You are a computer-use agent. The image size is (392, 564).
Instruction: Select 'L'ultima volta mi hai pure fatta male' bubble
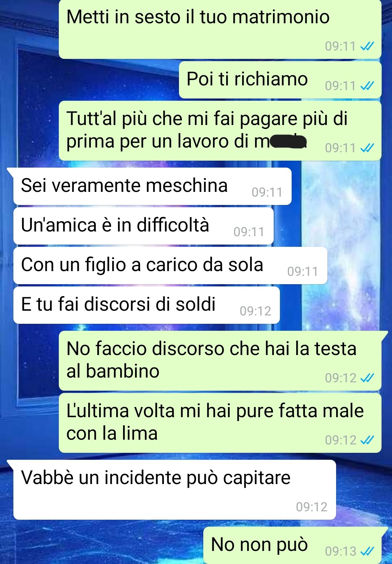tap(220, 423)
